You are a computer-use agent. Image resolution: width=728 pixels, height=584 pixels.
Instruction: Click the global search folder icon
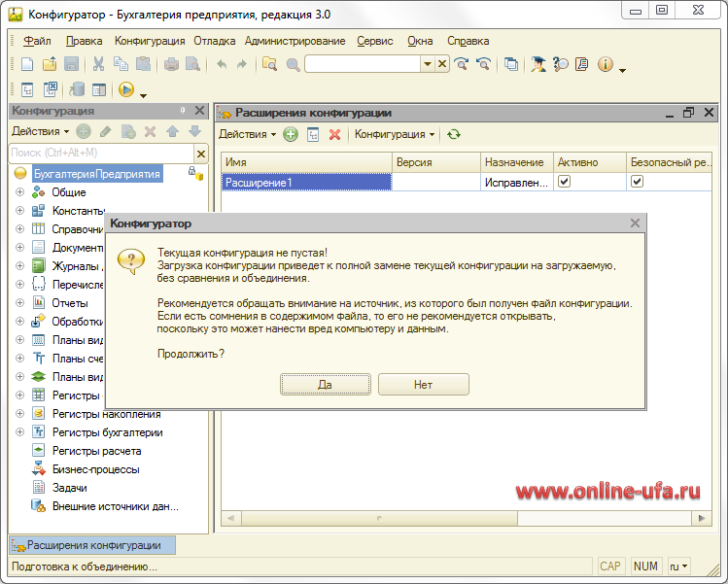point(270,64)
